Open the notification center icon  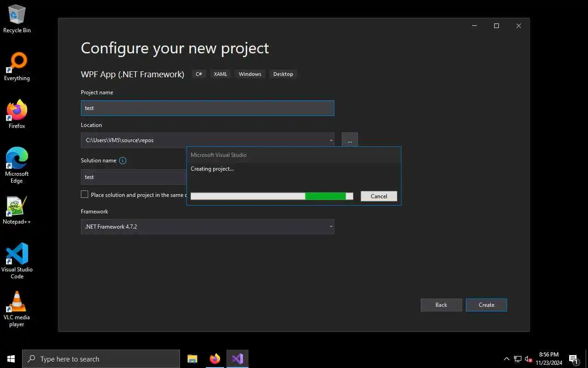[x=574, y=359]
